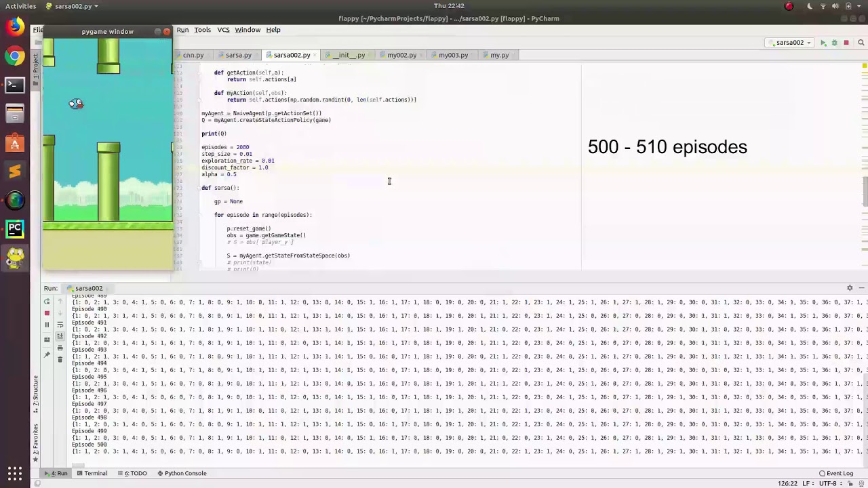
Task: Pin the Run tab with pin icon
Action: tap(47, 354)
